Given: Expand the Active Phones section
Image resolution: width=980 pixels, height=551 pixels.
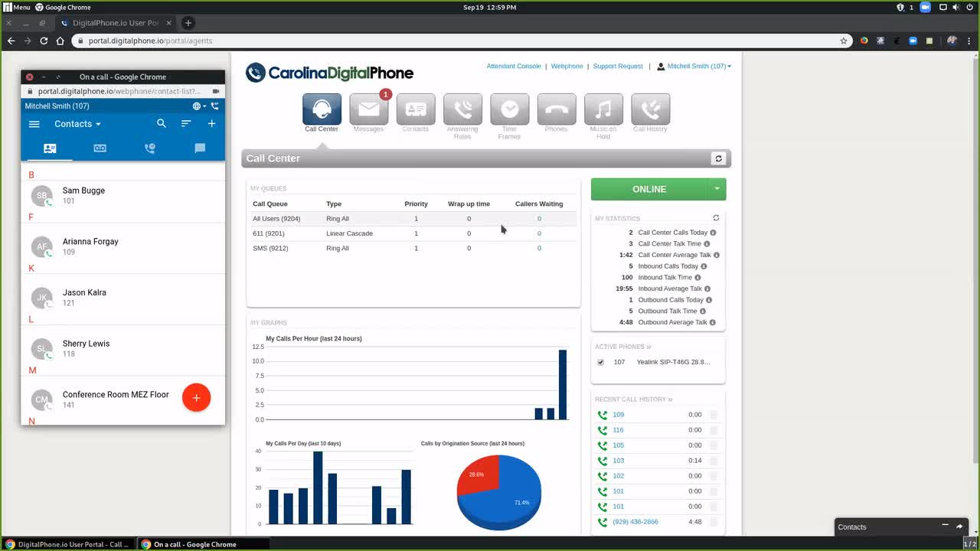Looking at the screenshot, I should coord(623,347).
